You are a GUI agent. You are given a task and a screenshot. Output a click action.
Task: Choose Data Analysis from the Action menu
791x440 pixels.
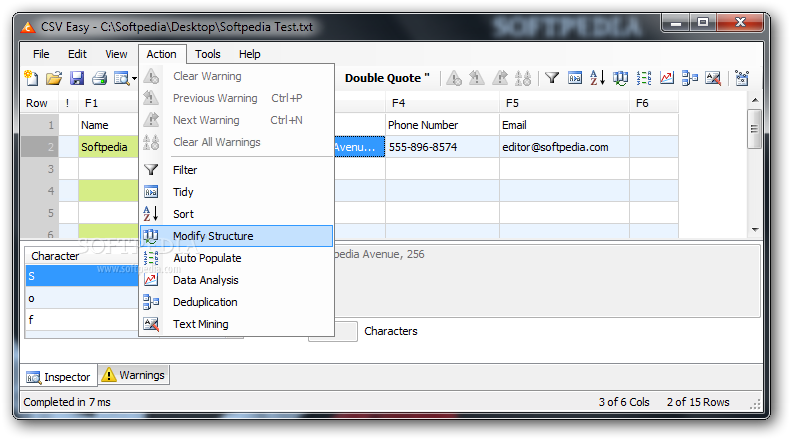point(236,280)
